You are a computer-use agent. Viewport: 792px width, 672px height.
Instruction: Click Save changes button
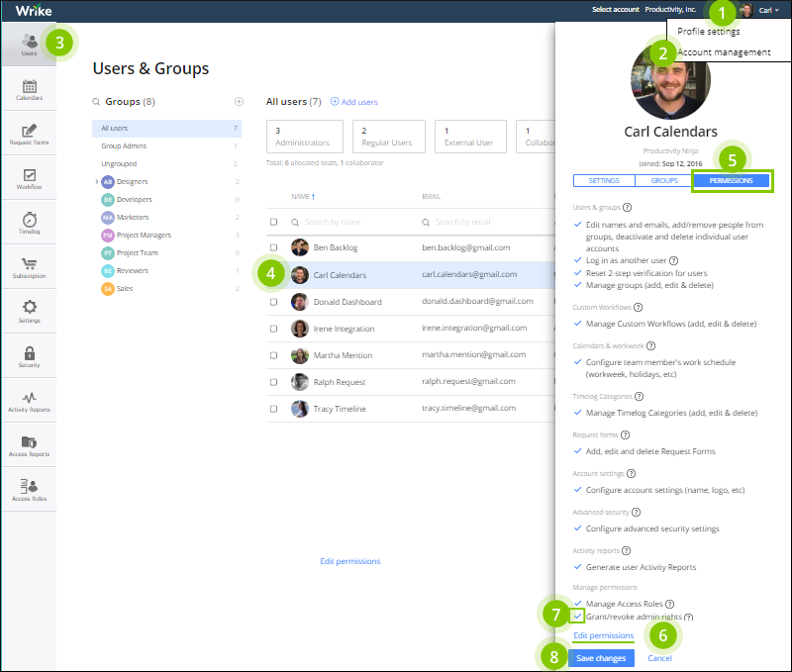(x=601, y=658)
